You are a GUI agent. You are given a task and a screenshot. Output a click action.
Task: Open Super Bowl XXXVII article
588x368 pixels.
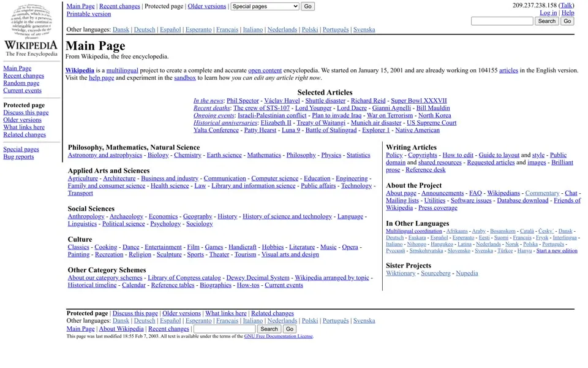[419, 101]
